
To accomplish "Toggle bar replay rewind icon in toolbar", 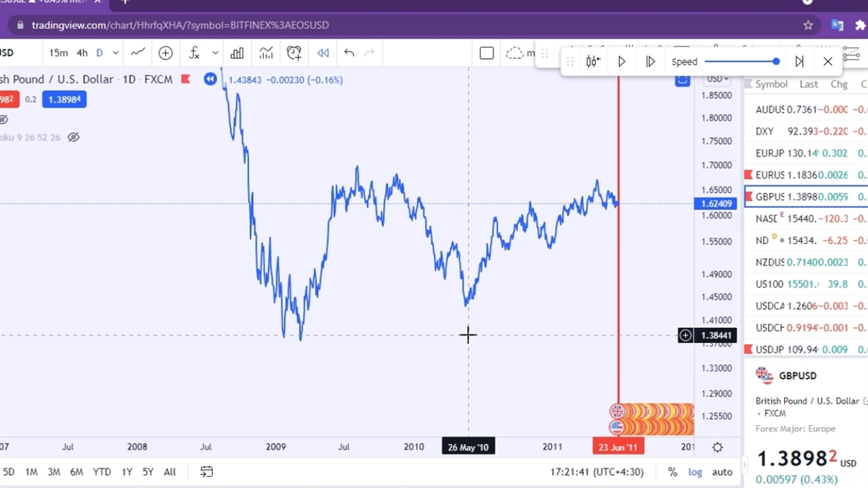I will (x=323, y=53).
